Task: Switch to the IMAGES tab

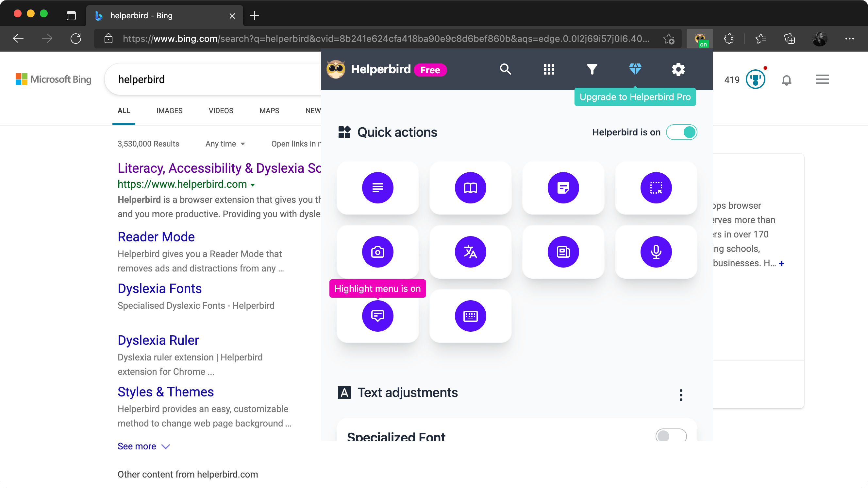Action: (169, 111)
